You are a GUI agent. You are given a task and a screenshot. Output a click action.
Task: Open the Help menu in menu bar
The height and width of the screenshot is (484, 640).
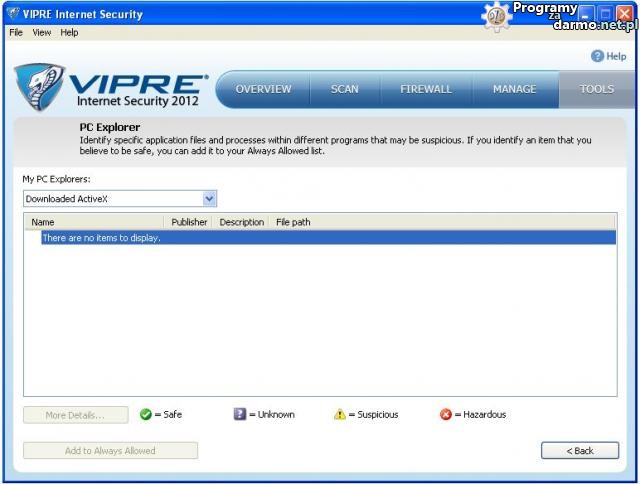click(69, 32)
